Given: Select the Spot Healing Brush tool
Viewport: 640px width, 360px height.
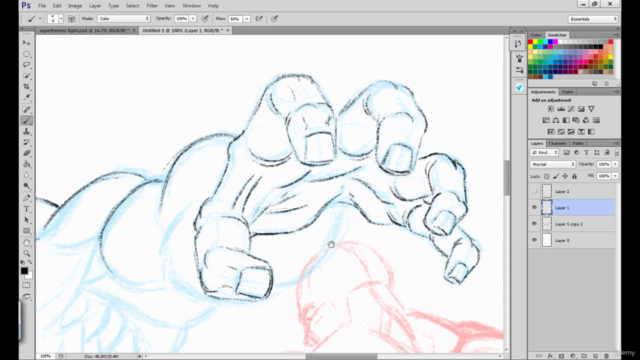Looking at the screenshot, I should point(27,109).
